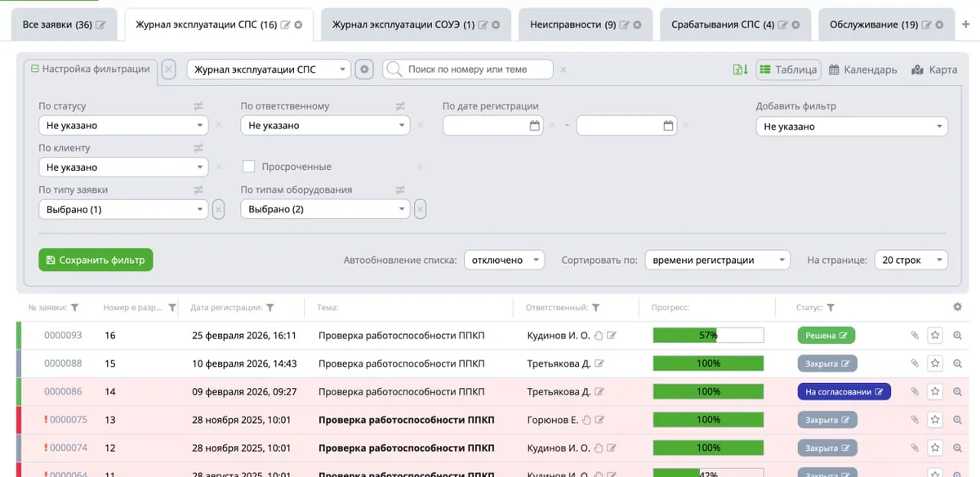Screen dimensions: 980x477
Task: Preview request 0000086 with magnifier icon
Action: point(957,391)
